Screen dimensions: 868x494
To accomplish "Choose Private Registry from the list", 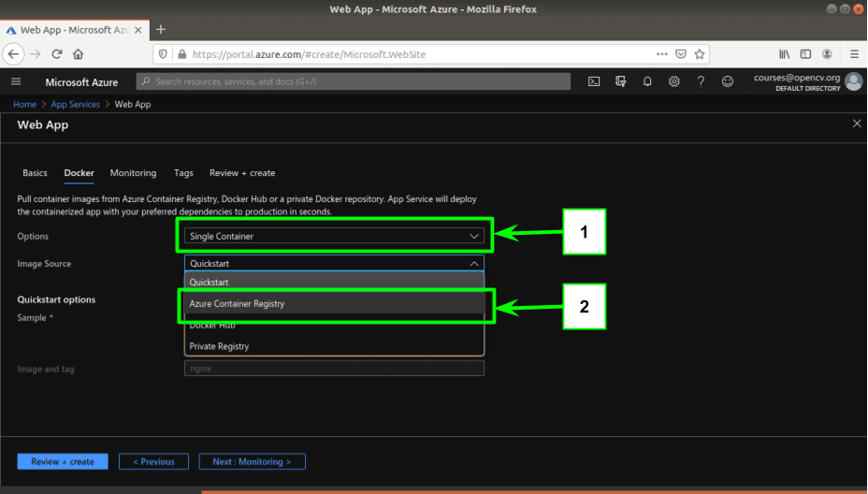I will pyautogui.click(x=334, y=346).
